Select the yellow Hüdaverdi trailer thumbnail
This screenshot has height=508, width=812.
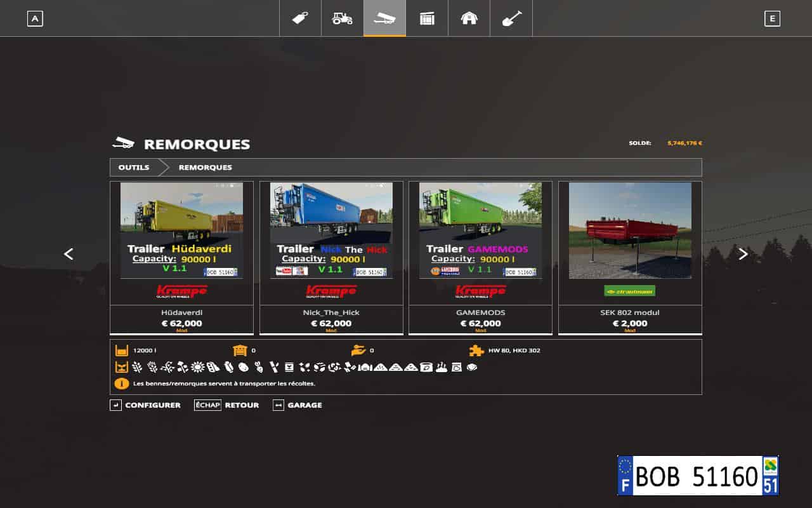click(181, 231)
